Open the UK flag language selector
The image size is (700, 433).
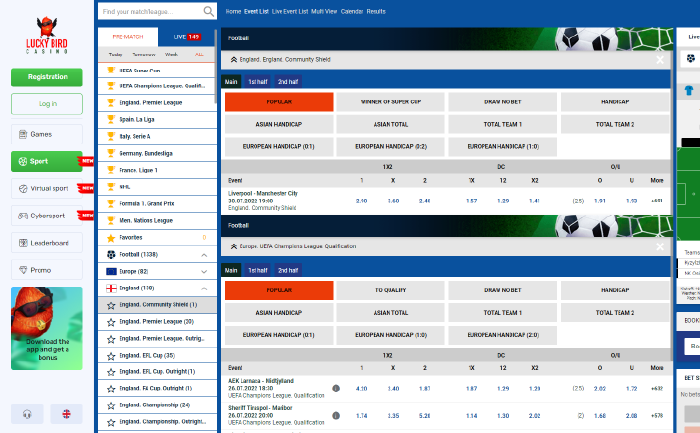tap(67, 414)
